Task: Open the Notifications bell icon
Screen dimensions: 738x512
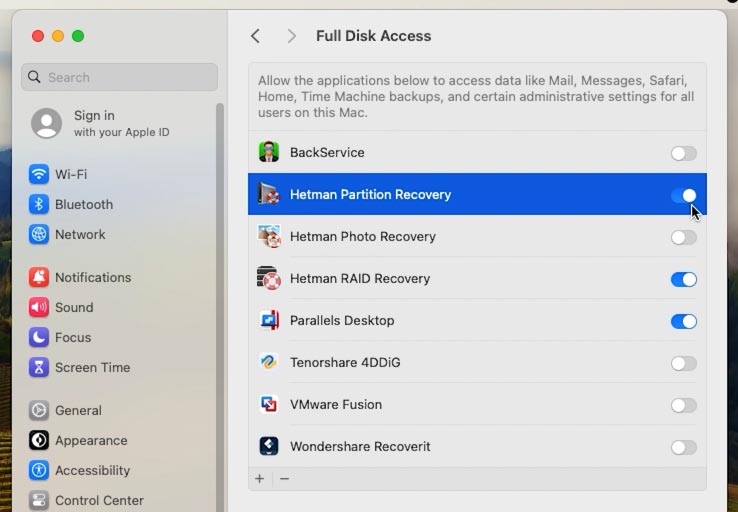Action: (39, 277)
